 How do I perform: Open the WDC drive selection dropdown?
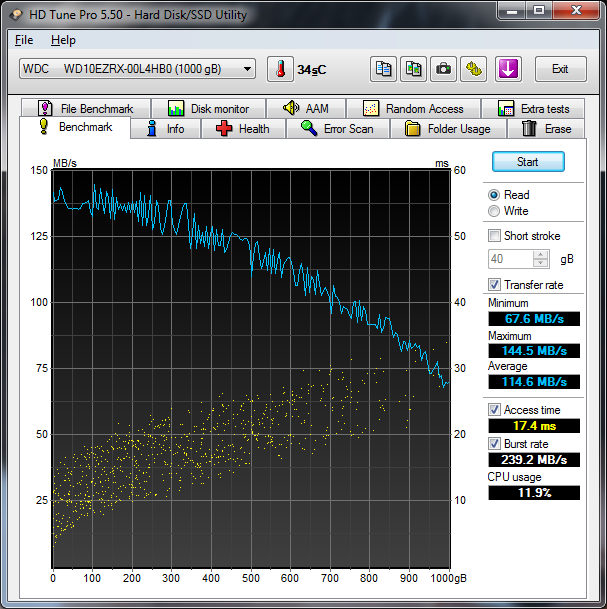click(136, 69)
